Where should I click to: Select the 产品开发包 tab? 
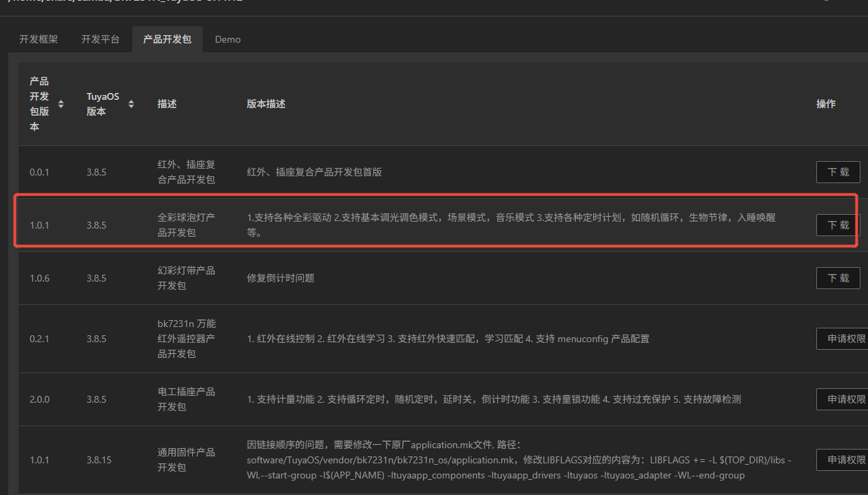pos(167,39)
